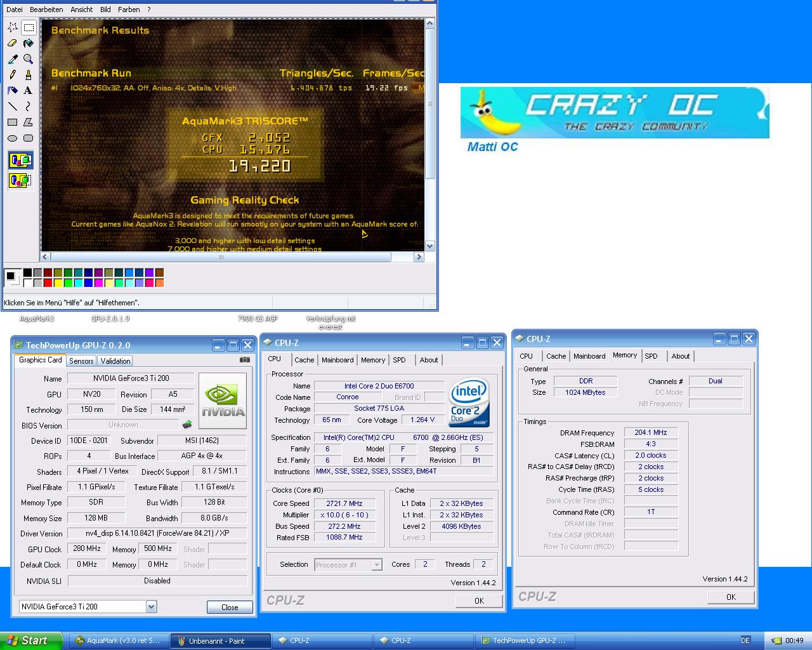Open SPD tab in right CPU-Z window
This screenshot has width=812, height=650.
(652, 356)
